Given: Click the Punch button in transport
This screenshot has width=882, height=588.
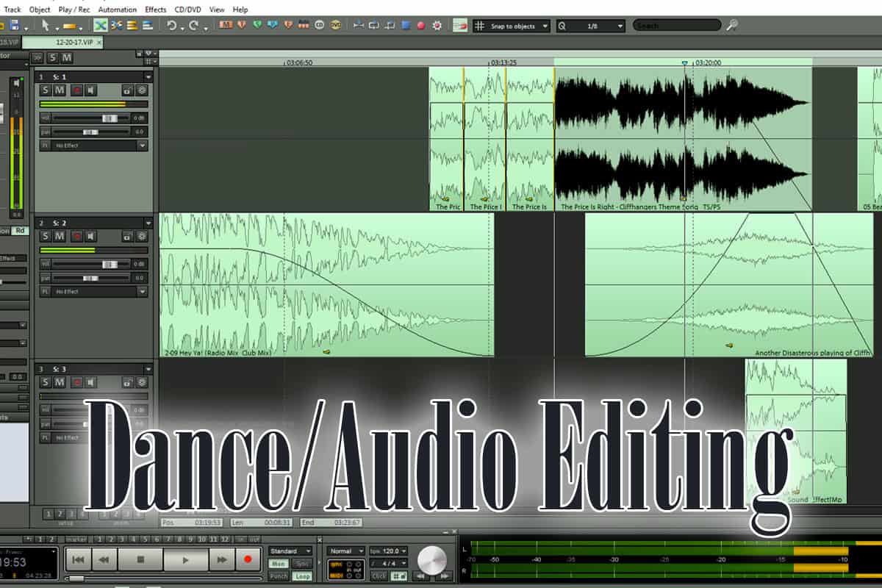Looking at the screenshot, I should pyautogui.click(x=279, y=576).
